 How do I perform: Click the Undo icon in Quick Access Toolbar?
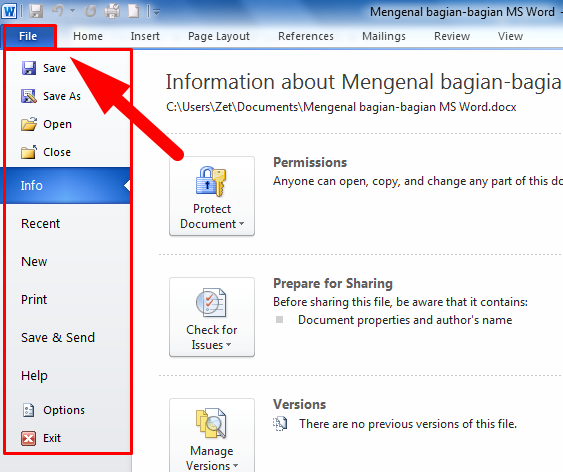[x=58, y=11]
